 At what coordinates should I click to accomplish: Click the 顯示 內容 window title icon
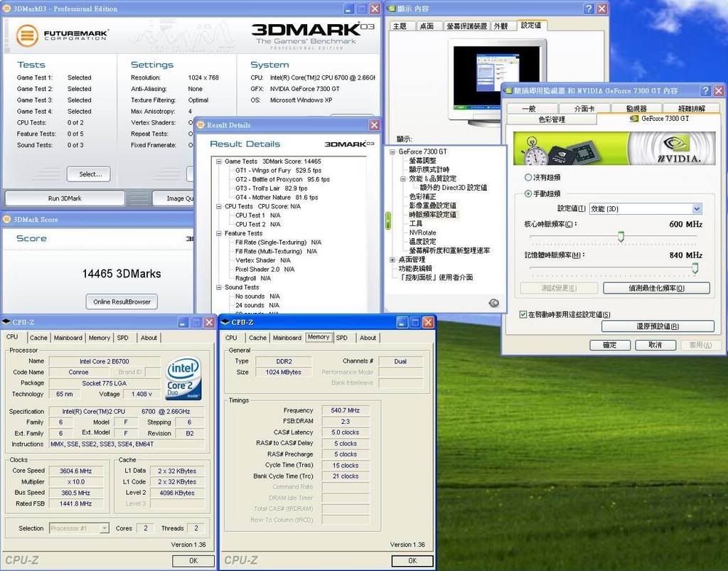pos(392,9)
